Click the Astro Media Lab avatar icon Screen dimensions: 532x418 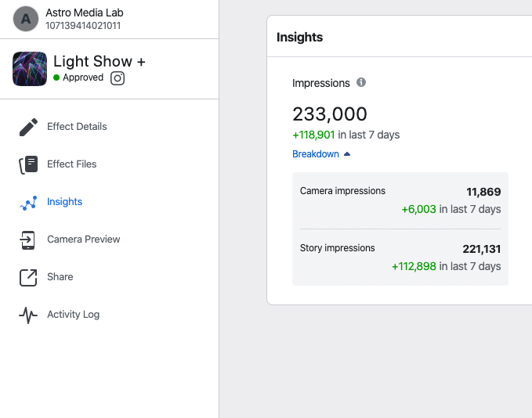pyautogui.click(x=26, y=19)
